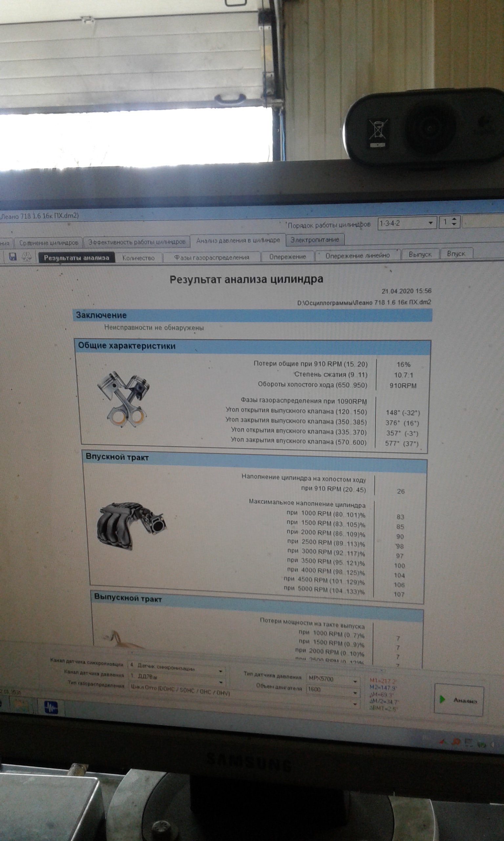Open the Сравнение цилиндров tab

pyautogui.click(x=49, y=243)
